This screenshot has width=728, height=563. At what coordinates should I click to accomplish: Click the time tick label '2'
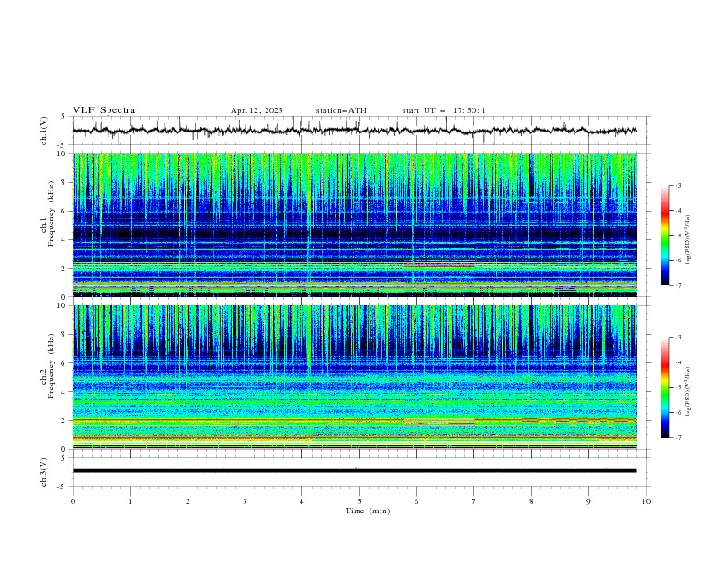188,501
